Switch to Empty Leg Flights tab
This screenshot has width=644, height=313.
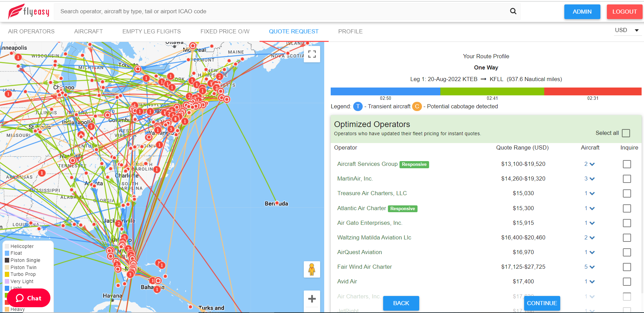click(x=152, y=31)
